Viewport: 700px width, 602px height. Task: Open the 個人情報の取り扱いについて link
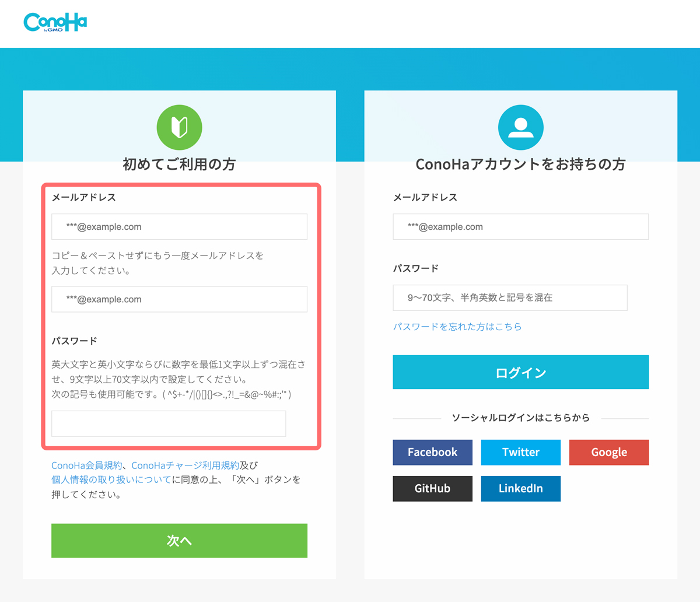pos(111,480)
